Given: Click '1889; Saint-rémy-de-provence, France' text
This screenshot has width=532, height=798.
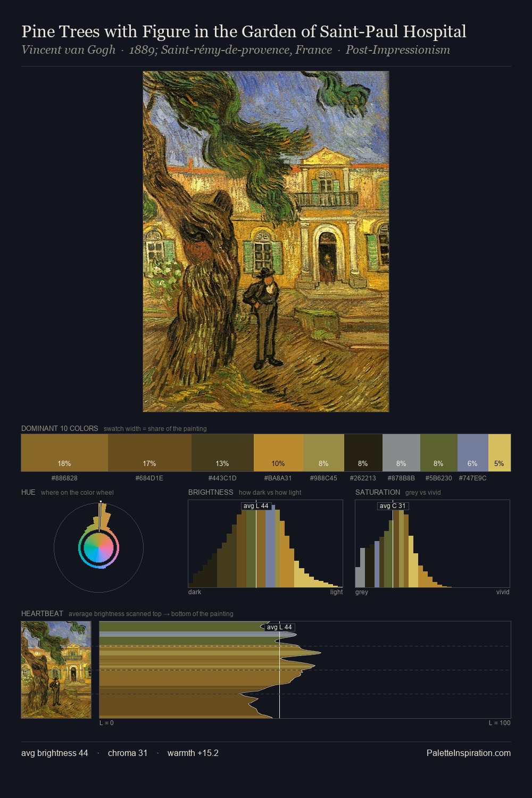Looking at the screenshot, I should coord(230,50).
